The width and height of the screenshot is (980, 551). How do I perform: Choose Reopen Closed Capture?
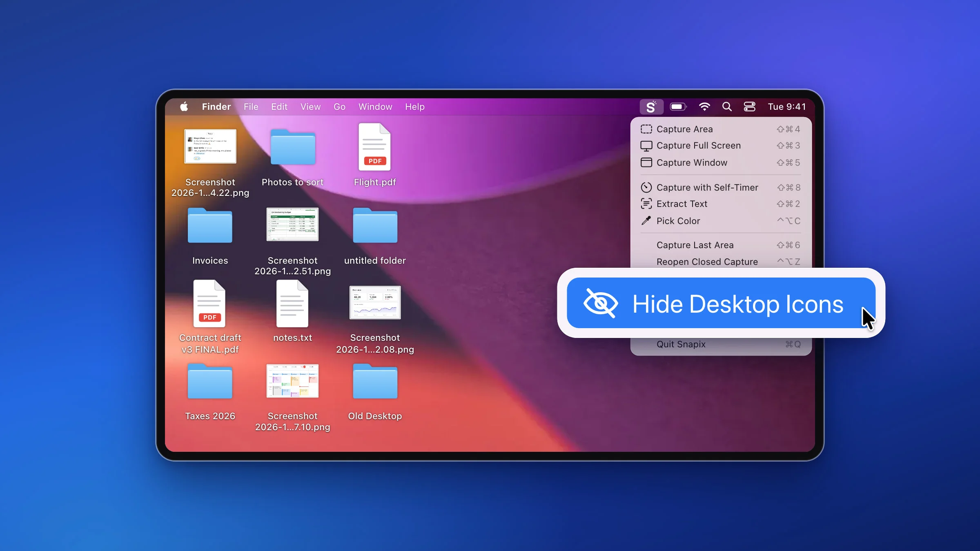click(x=721, y=261)
